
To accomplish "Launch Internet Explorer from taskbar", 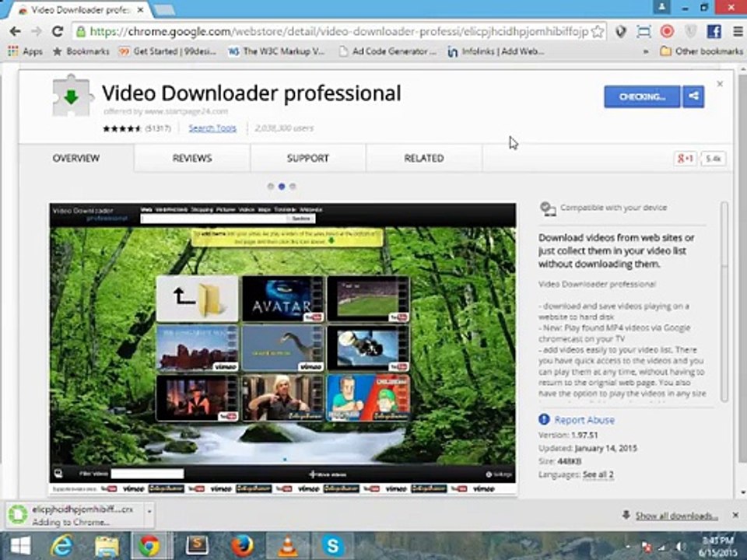I will pos(62,546).
